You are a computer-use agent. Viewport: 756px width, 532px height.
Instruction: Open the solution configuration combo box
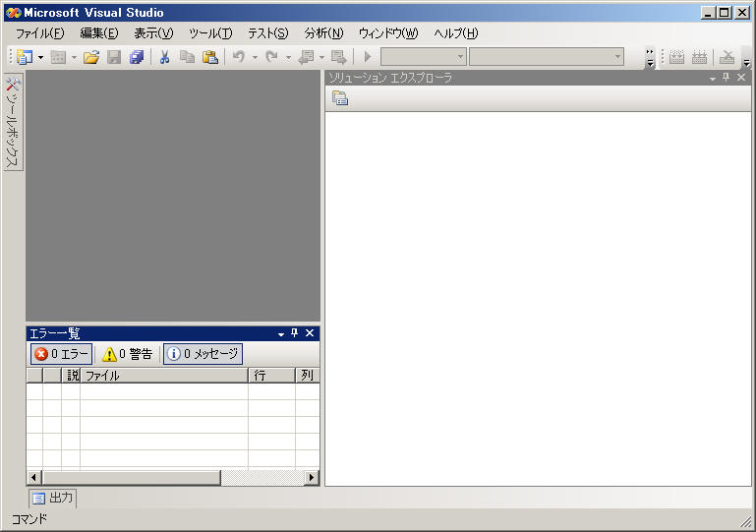(423, 57)
